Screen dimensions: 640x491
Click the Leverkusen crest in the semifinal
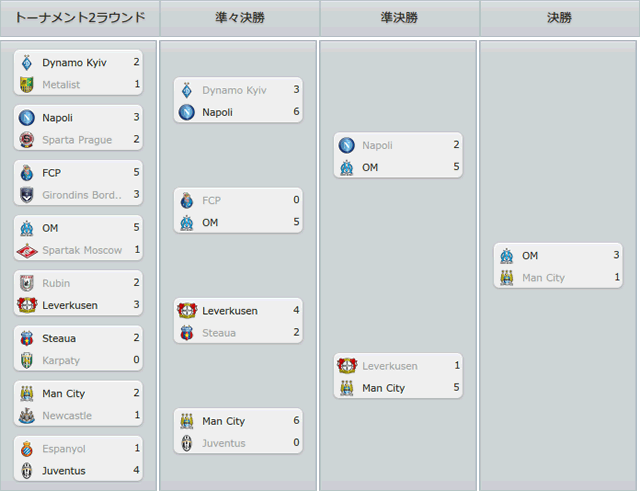(x=347, y=366)
